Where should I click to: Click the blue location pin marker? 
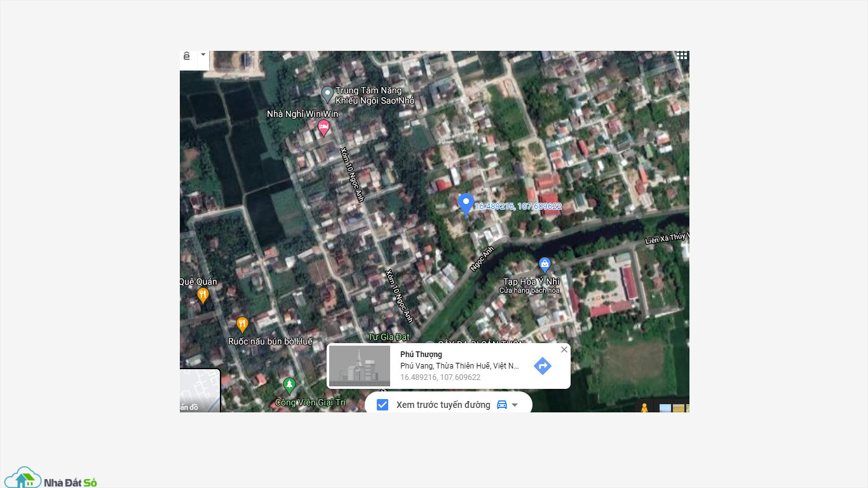click(x=466, y=203)
